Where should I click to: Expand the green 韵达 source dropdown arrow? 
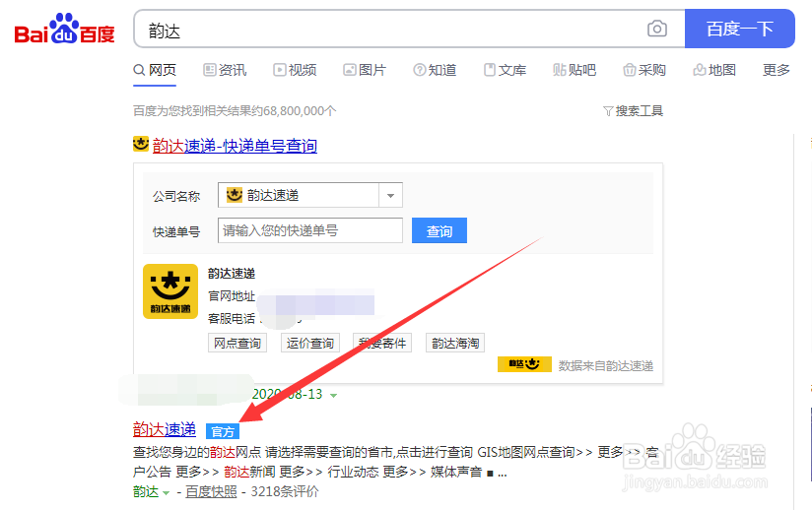click(x=166, y=493)
